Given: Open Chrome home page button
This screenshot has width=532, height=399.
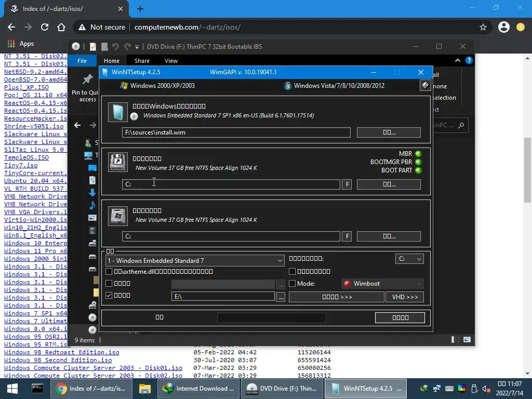Looking at the screenshot, I should pos(61,27).
